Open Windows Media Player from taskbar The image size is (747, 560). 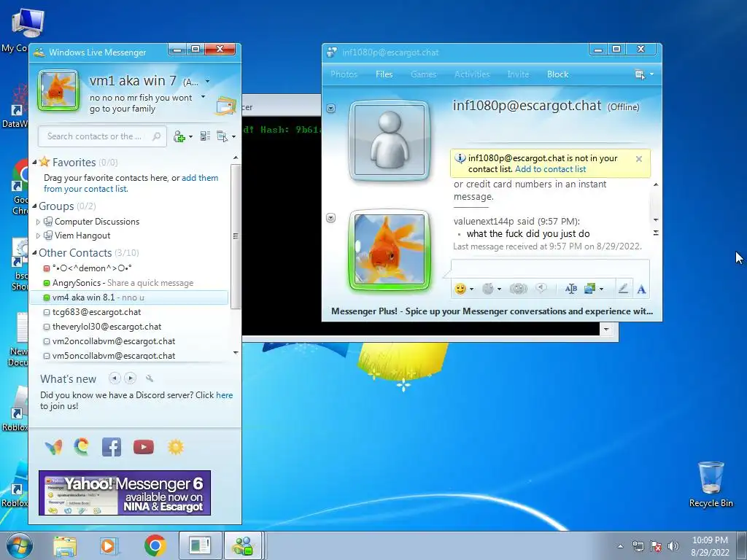(109, 545)
